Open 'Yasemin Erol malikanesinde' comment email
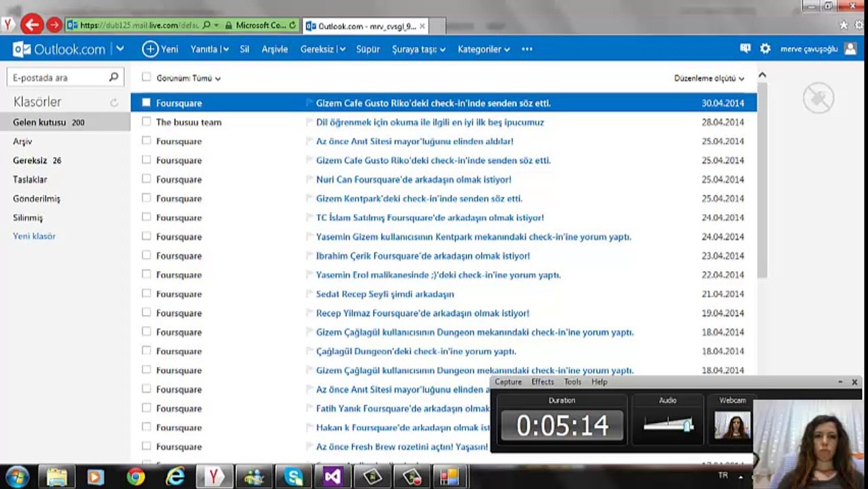The width and height of the screenshot is (868, 489). 438,275
